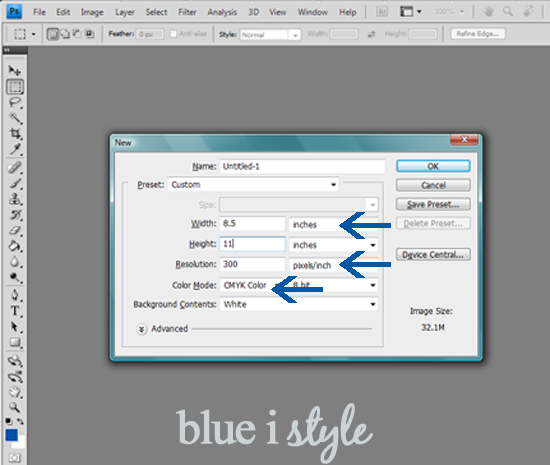Select the 3D Orbit tool
The height and width of the screenshot is (465, 550).
pos(15,376)
